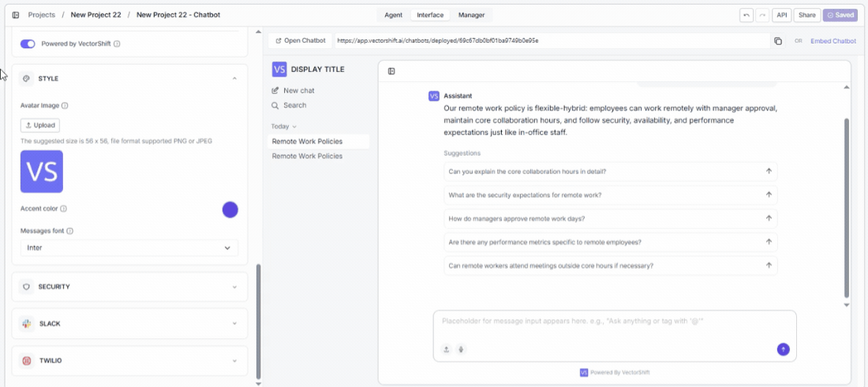This screenshot has width=868, height=387.
Task: Click the Share button
Action: 807,15
